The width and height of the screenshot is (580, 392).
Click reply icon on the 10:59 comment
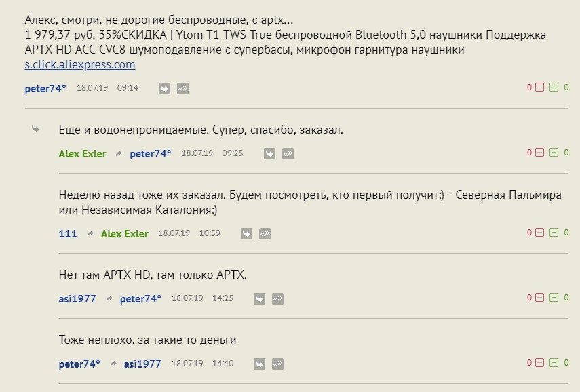(x=247, y=233)
